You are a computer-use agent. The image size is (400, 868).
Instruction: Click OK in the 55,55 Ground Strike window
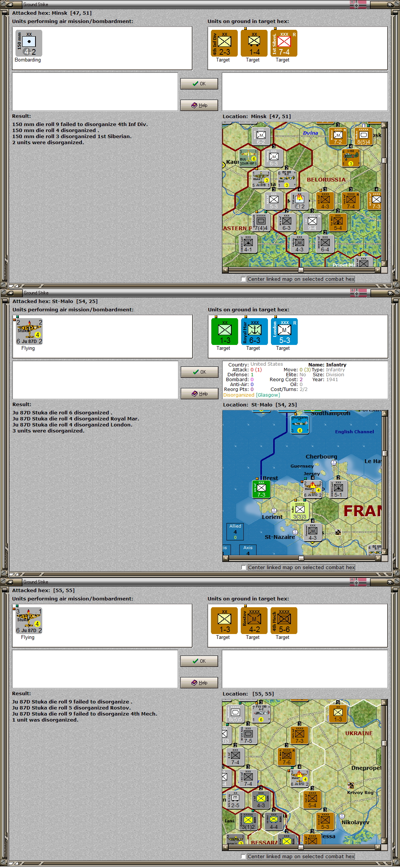tap(199, 661)
